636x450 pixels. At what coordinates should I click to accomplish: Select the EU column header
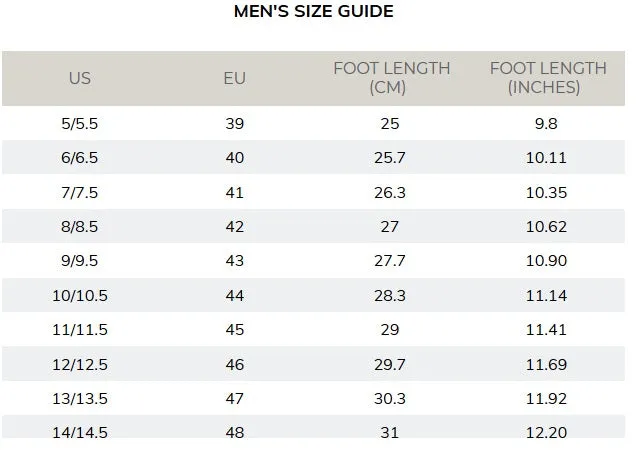click(x=234, y=78)
